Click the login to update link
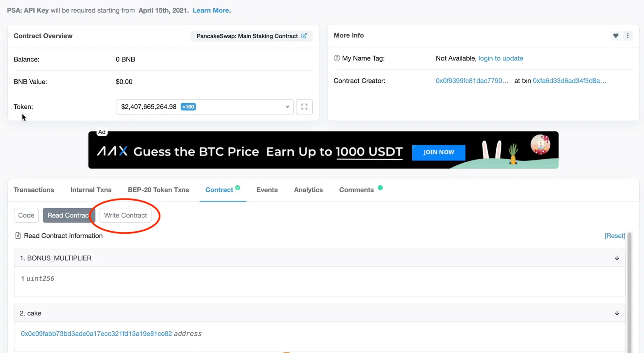 point(501,58)
